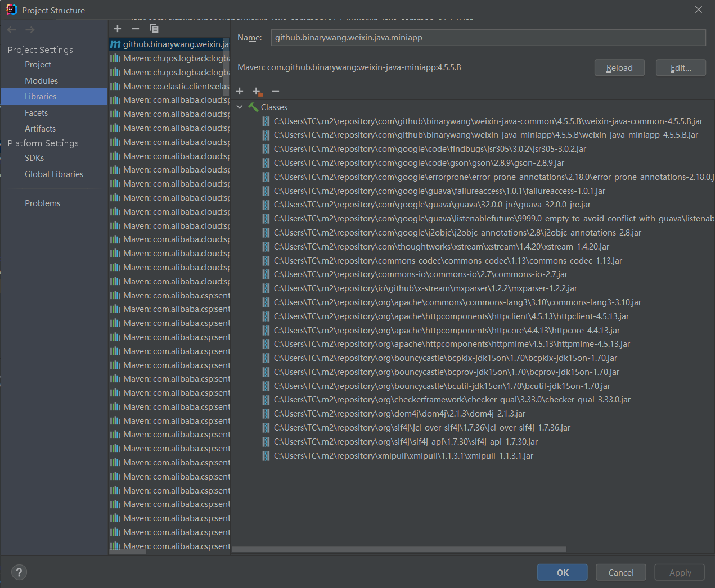Screen dimensions: 715x588
Task: Open Facets settings page
Action: pyautogui.click(x=36, y=113)
